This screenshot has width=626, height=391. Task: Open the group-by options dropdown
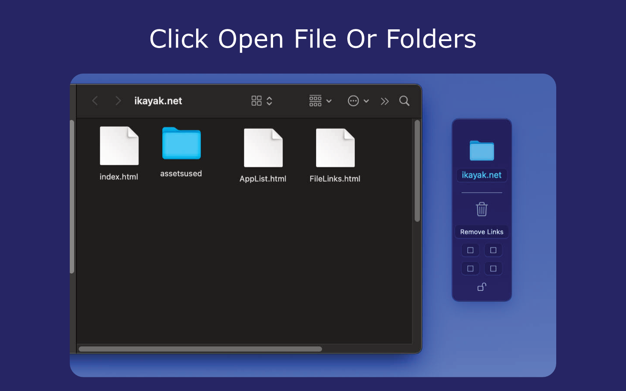click(x=320, y=101)
